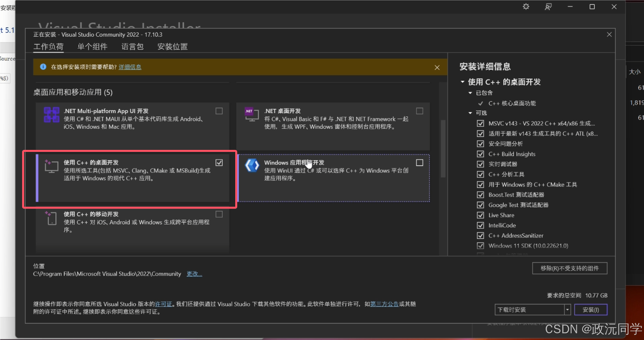This screenshot has width=644, height=340.
Task: Collapse the 使用 C++ 的桌面开发 details section
Action: (463, 82)
